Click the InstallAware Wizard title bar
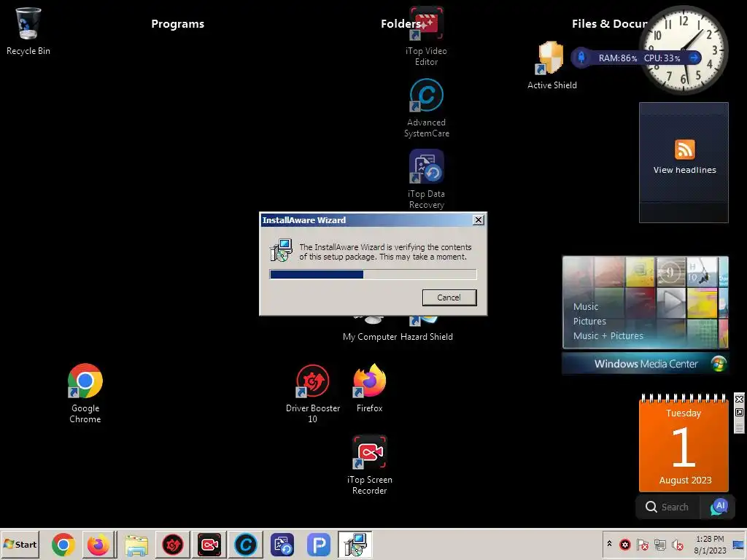The image size is (747, 560). point(367,220)
